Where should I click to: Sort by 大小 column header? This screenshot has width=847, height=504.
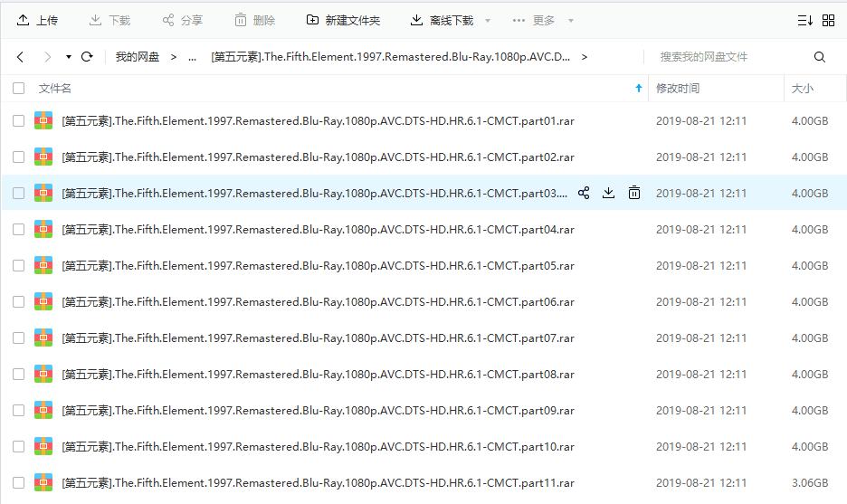[x=802, y=88]
